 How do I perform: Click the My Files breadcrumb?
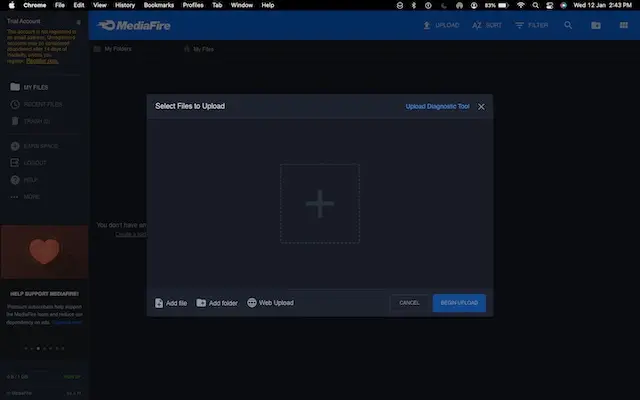pyautogui.click(x=199, y=49)
